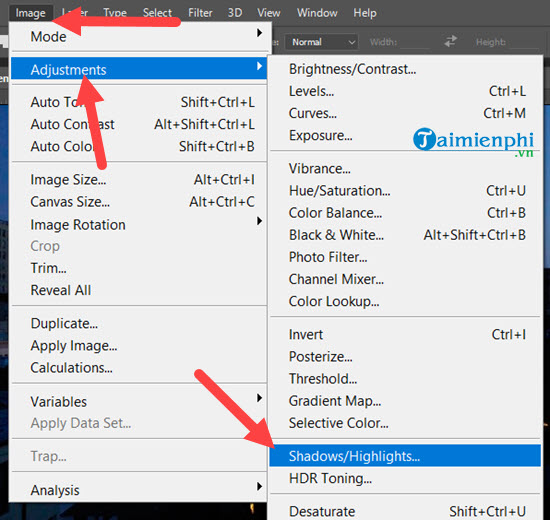Select Reveal All
The image size is (550, 520).
[x=139, y=290]
